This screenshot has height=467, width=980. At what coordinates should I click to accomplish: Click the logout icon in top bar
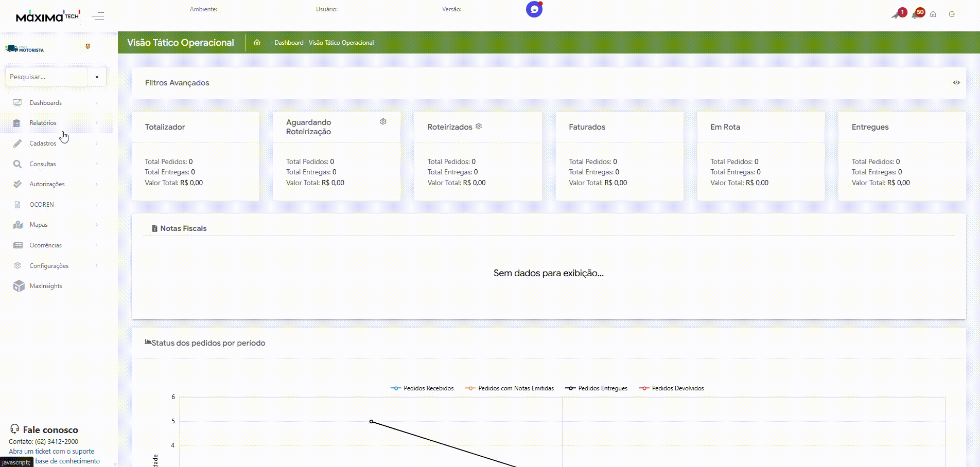[x=952, y=14]
